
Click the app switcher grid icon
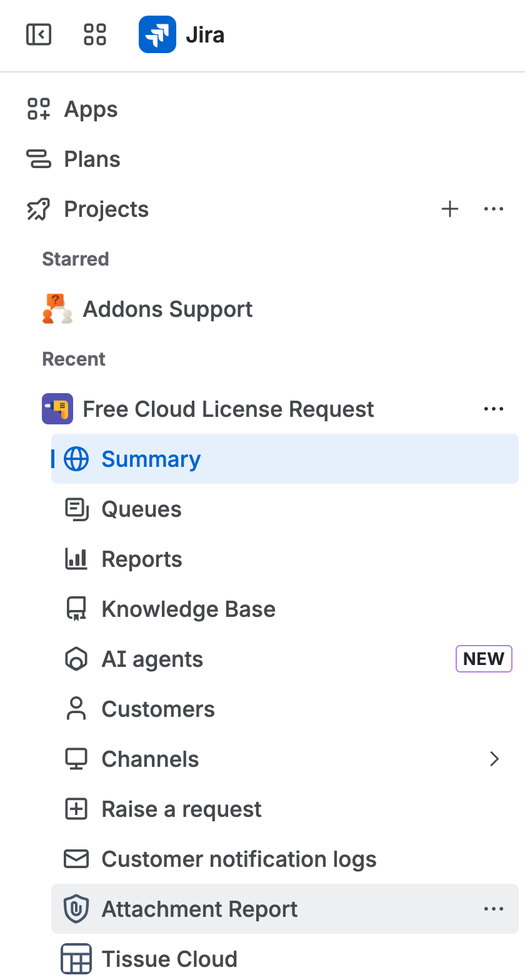click(94, 34)
